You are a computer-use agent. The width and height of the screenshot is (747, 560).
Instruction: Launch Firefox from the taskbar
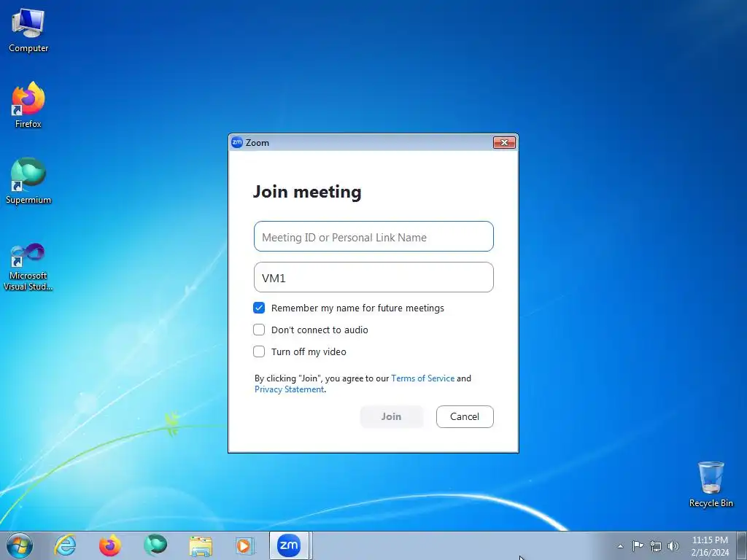[110, 545]
